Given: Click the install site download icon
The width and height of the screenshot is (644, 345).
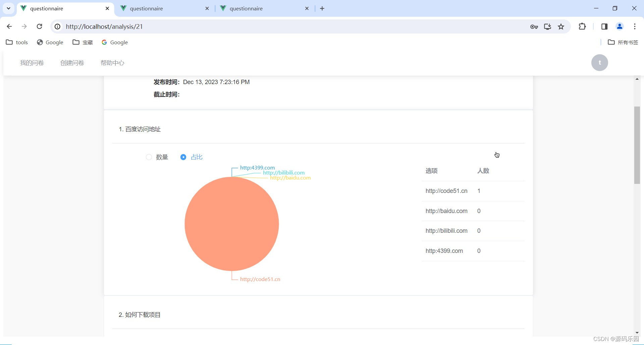Looking at the screenshot, I should pos(548,26).
